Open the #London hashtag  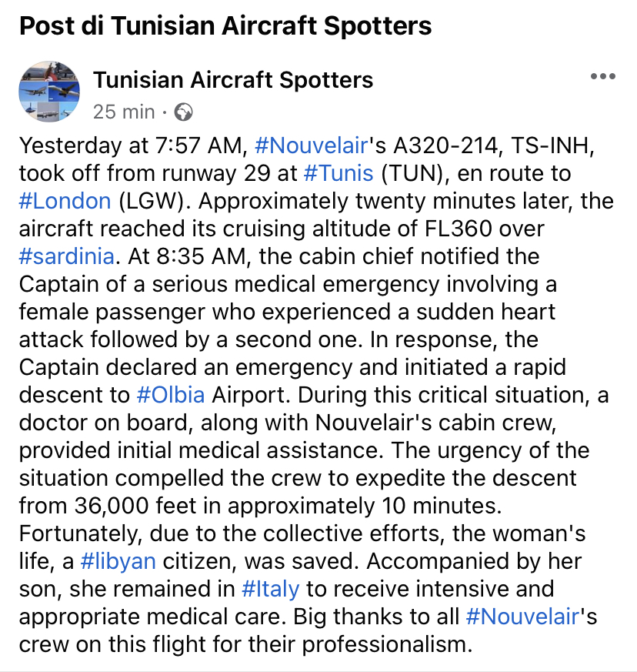click(65, 200)
